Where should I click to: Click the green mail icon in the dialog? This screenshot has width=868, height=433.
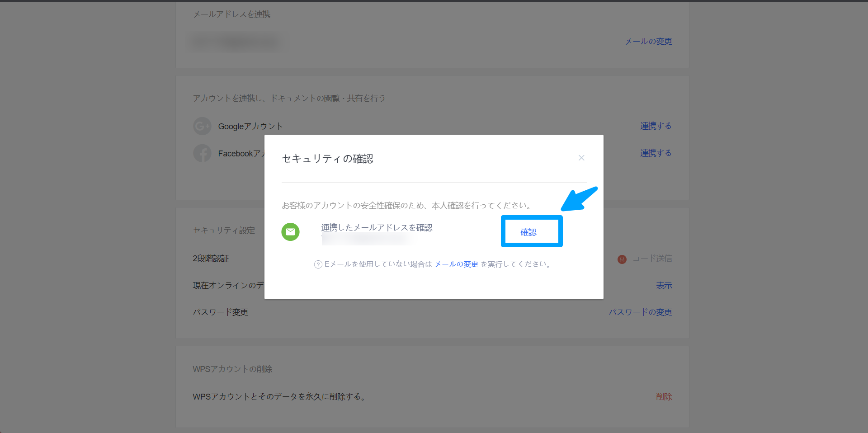coord(290,232)
